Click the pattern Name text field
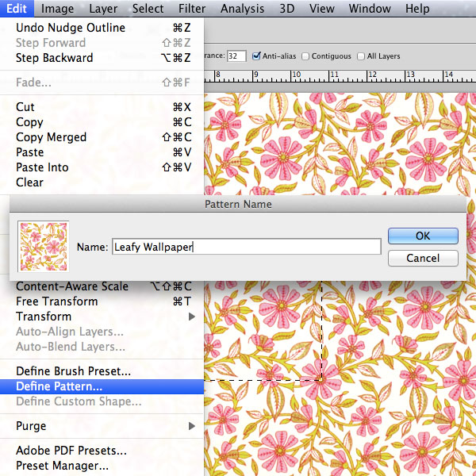476x476 pixels. 247,247
